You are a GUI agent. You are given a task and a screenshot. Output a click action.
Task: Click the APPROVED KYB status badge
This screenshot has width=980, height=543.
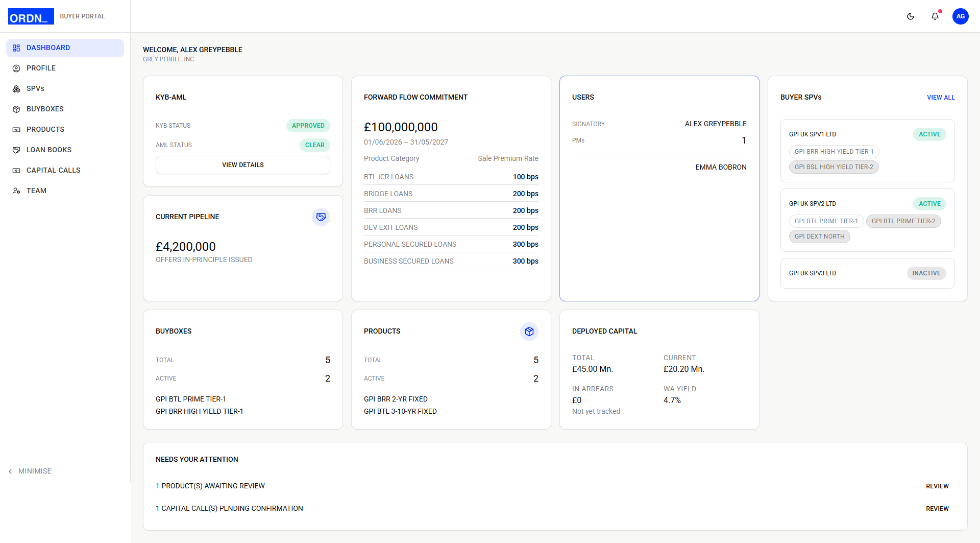[x=308, y=126]
